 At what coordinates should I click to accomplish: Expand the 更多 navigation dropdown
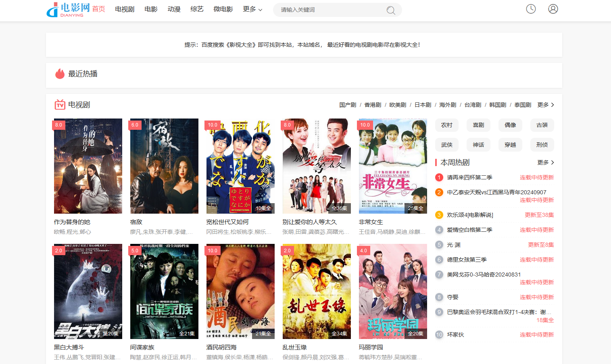pyautogui.click(x=252, y=9)
